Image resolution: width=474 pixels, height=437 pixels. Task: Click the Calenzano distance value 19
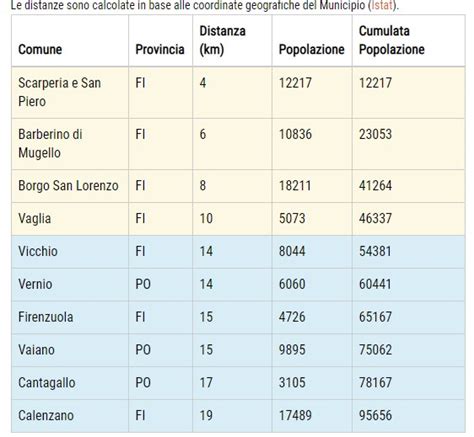206,416
